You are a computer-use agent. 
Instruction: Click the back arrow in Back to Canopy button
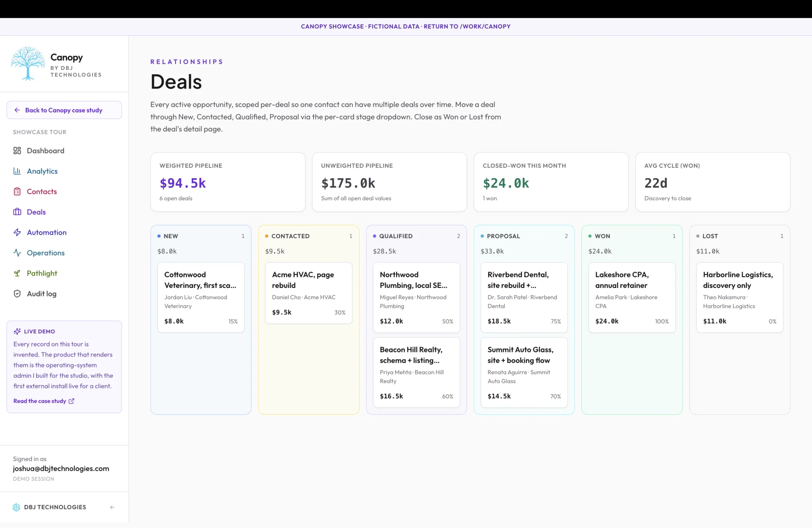[x=17, y=110]
